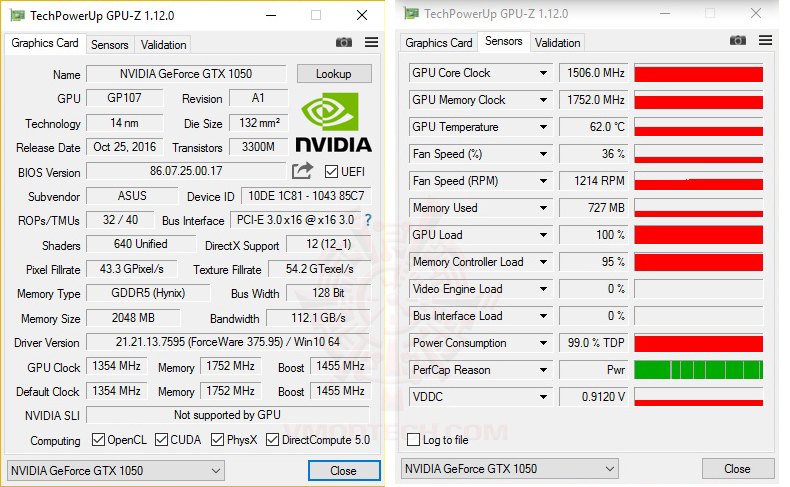The image size is (790, 487).
Task: Open the Memory Used sensor dropdown
Action: [543, 208]
